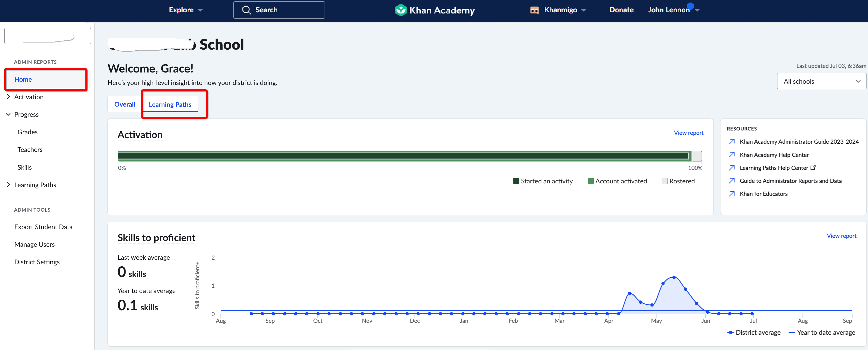Click arrow icon beside Khan Academy Help Center
This screenshot has height=350, width=868.
pos(732,155)
